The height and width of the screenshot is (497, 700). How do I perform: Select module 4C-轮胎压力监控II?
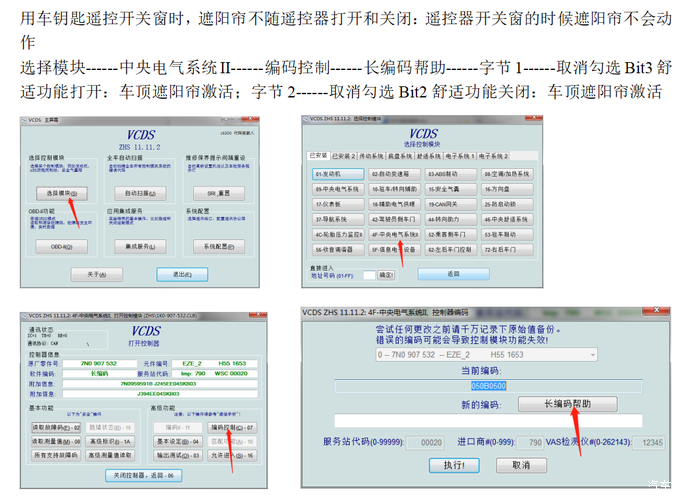point(338,235)
